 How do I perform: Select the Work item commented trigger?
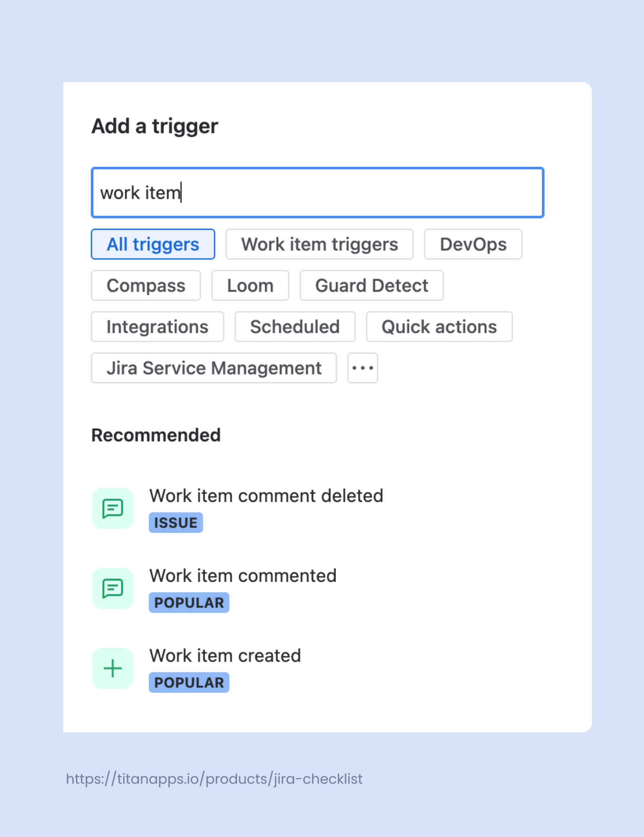coord(243,575)
